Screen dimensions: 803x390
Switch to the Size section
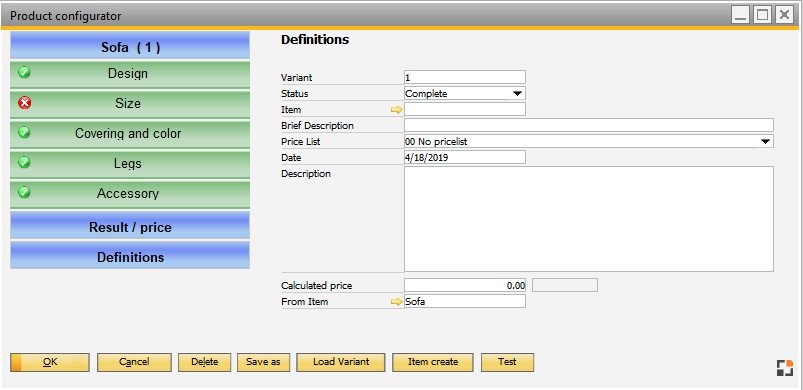130,104
